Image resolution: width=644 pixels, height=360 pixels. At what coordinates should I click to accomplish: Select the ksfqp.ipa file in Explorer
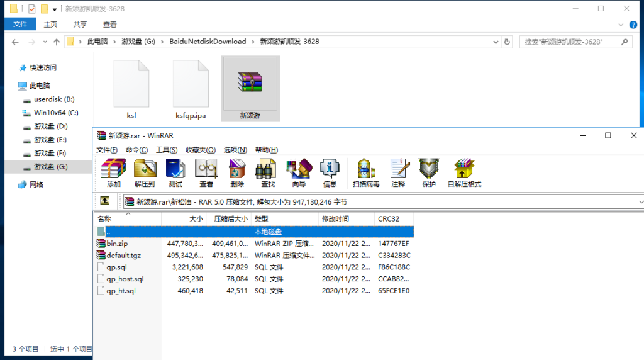191,89
